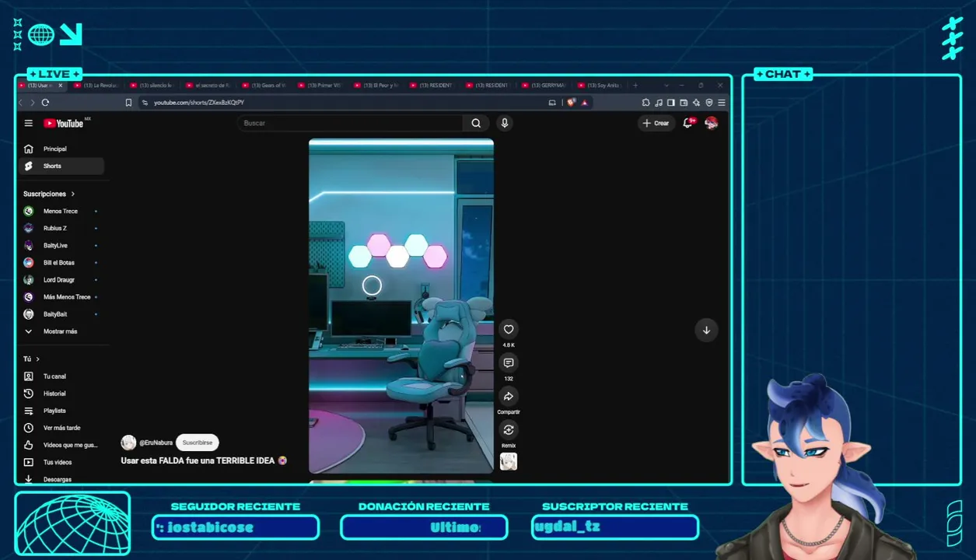Open YouTube notifications bell
This screenshot has height=560, width=976.
(x=687, y=123)
